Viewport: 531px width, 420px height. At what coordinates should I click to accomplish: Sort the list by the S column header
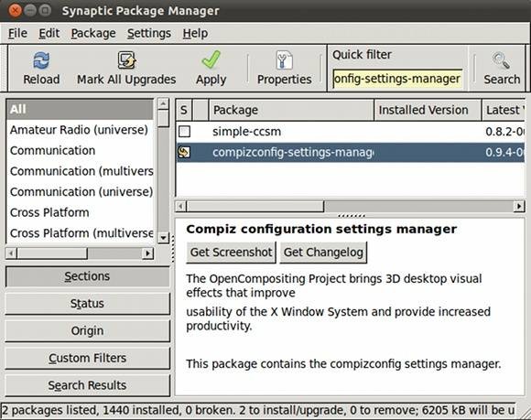tap(184, 110)
